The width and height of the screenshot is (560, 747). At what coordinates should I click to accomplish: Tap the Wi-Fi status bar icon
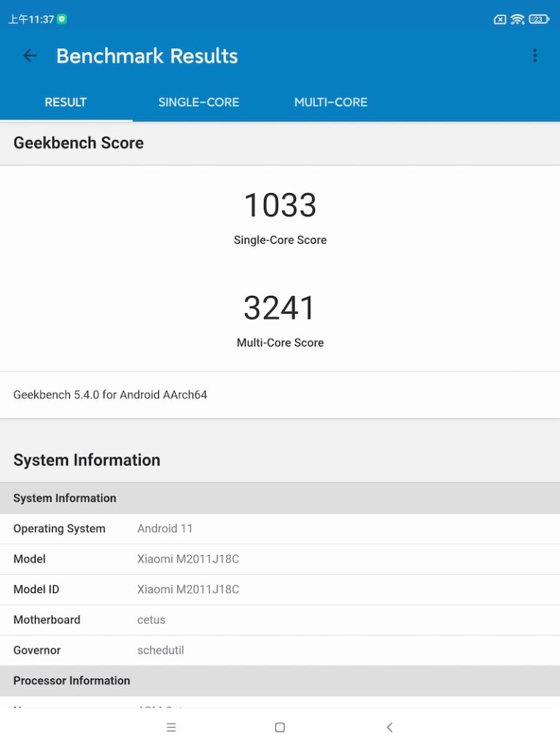[517, 19]
